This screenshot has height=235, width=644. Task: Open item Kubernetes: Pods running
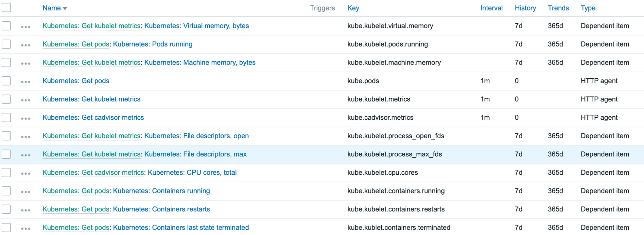pyautogui.click(x=153, y=44)
